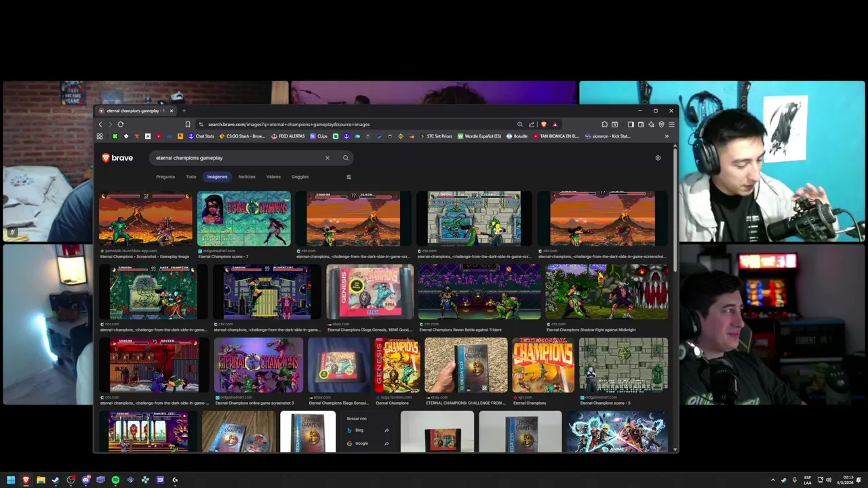Open File Explorer from the taskbar
This screenshot has width=868, height=488.
click(41, 480)
